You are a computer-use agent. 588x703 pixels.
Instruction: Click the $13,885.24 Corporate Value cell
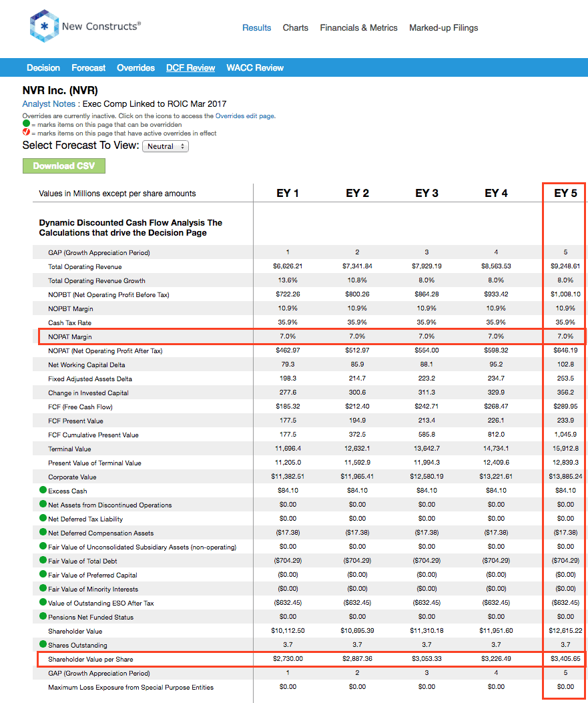[565, 476]
